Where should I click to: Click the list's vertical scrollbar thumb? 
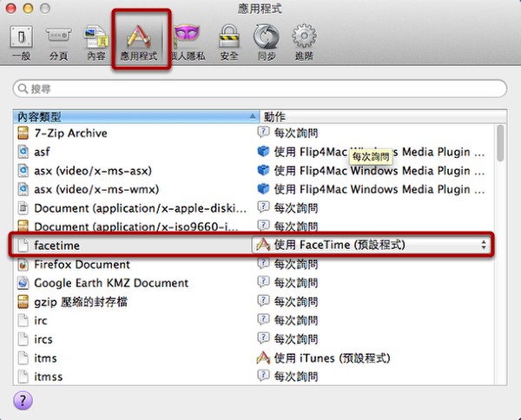pyautogui.click(x=500, y=144)
